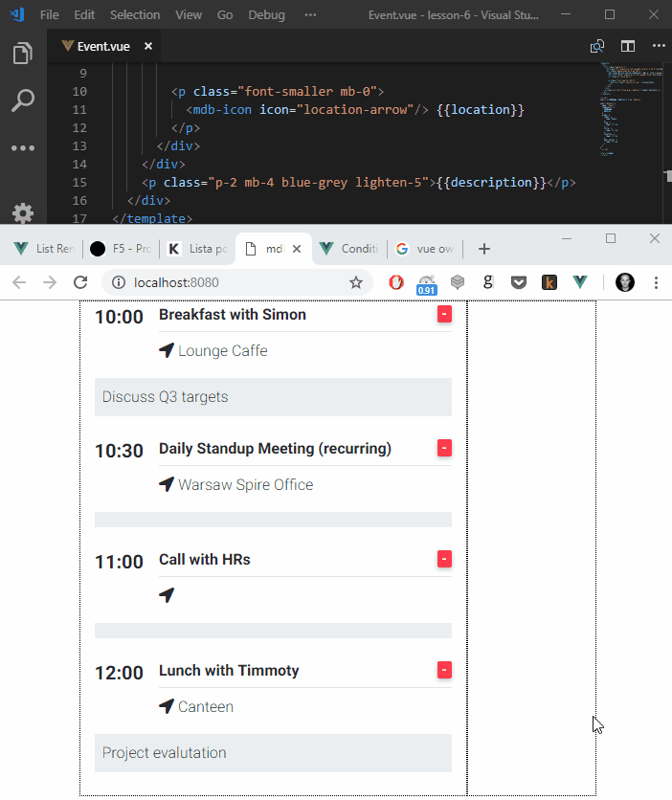Go back in browser history

pyautogui.click(x=19, y=282)
